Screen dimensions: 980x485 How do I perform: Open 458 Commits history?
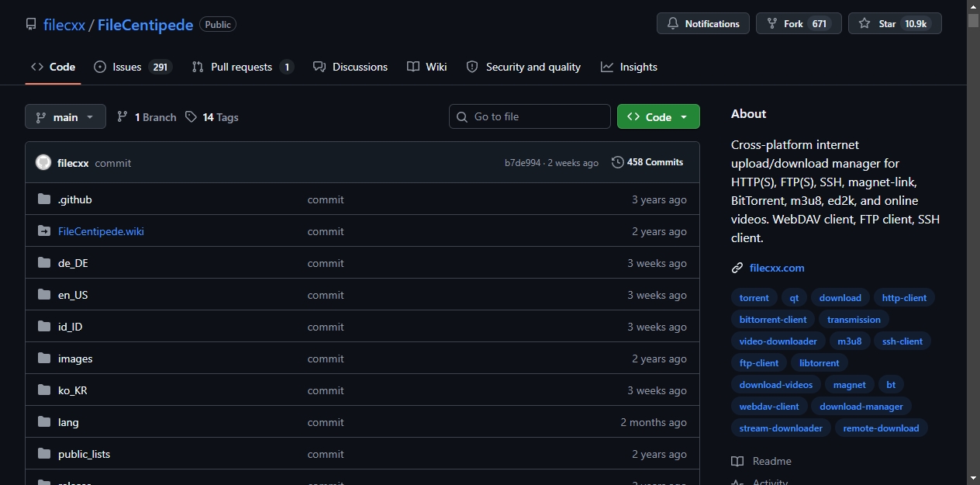click(647, 162)
